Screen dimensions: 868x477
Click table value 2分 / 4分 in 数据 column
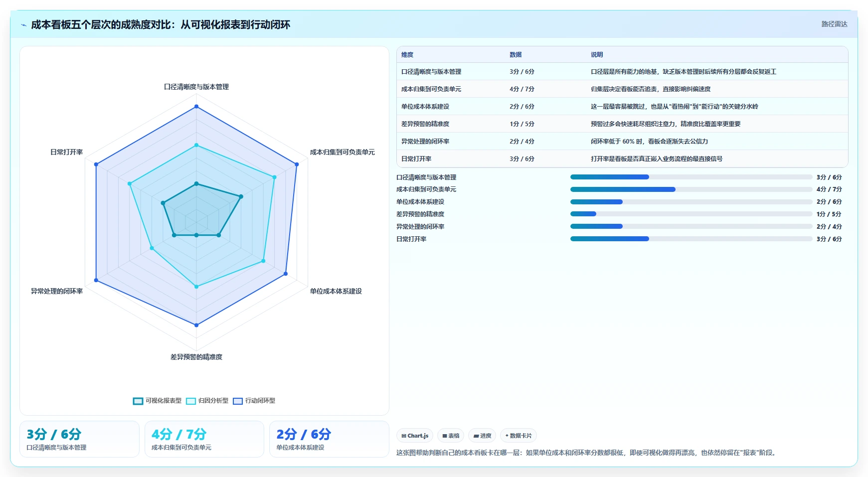coord(522,142)
